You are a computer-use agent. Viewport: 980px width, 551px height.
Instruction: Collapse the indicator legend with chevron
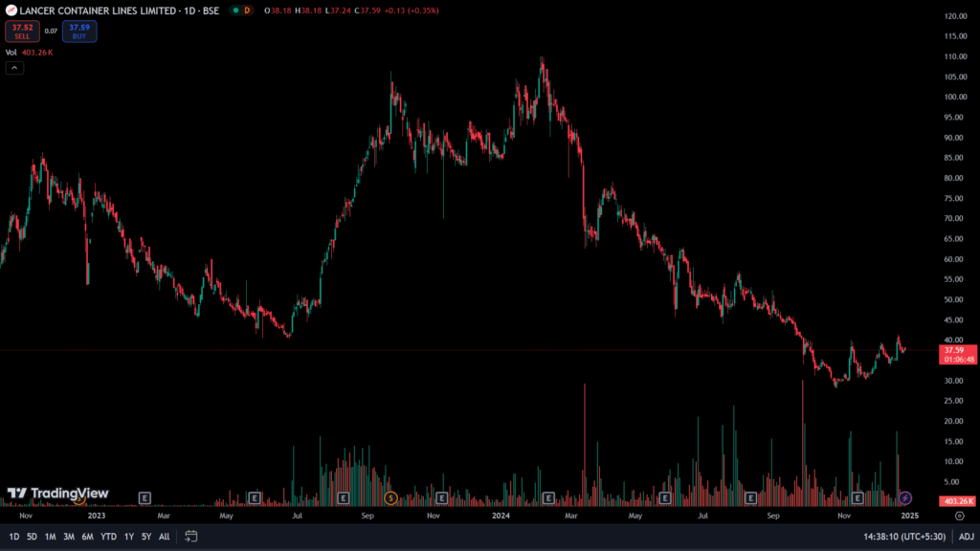click(14, 68)
